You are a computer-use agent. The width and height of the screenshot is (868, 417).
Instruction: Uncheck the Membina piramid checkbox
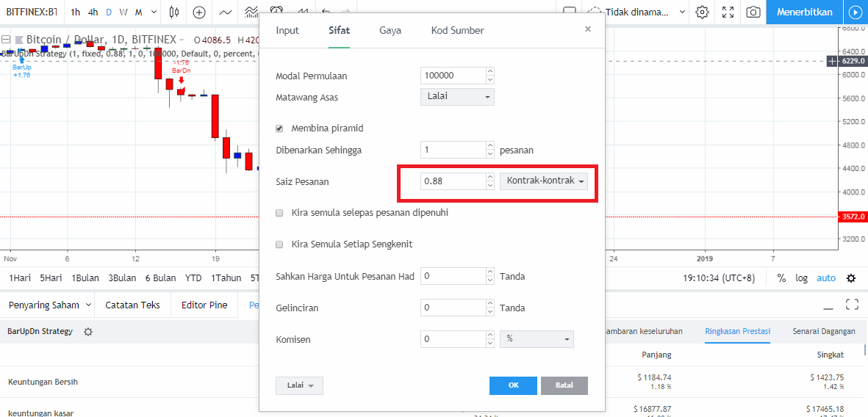279,128
